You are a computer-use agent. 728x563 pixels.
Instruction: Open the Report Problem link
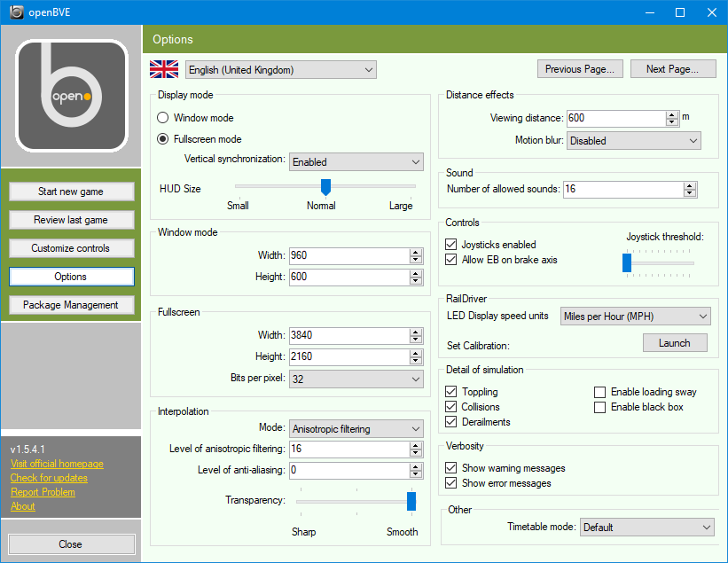pos(43,492)
